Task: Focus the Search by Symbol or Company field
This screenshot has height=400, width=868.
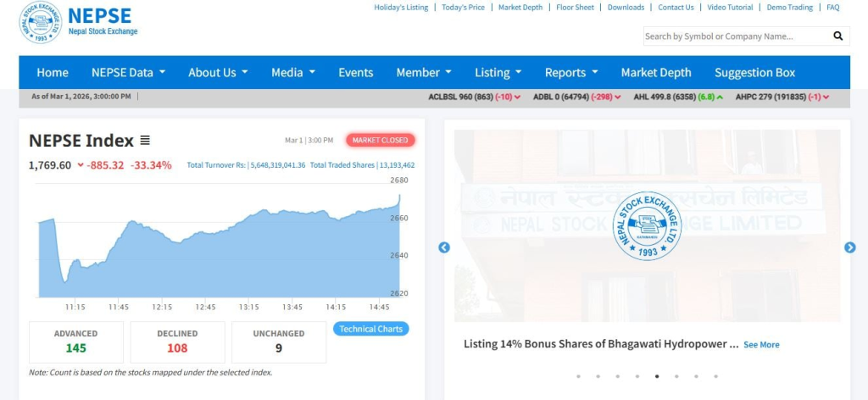Action: click(x=737, y=36)
